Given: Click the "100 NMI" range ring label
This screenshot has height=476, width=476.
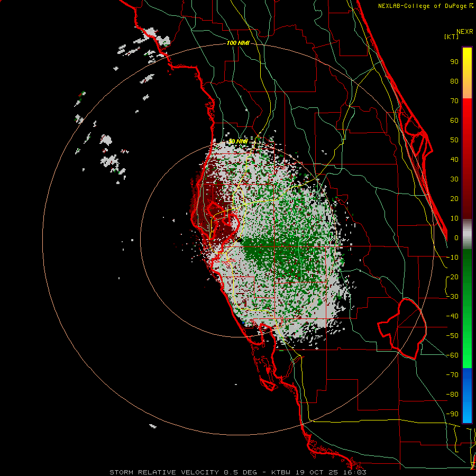Looking at the screenshot, I should pos(238,43).
